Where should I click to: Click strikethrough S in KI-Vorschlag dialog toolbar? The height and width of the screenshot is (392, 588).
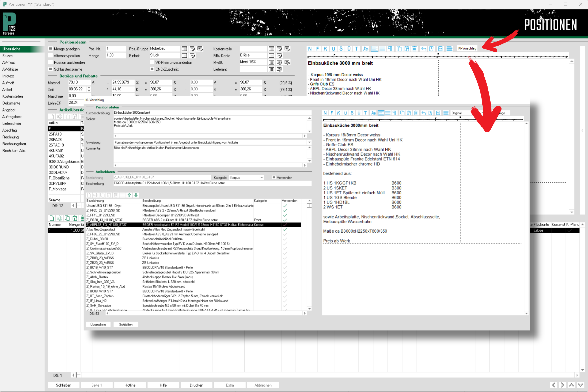pyautogui.click(x=352, y=113)
